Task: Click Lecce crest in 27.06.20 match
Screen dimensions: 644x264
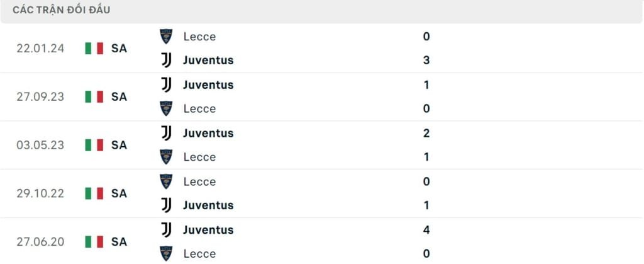Action: [x=166, y=253]
